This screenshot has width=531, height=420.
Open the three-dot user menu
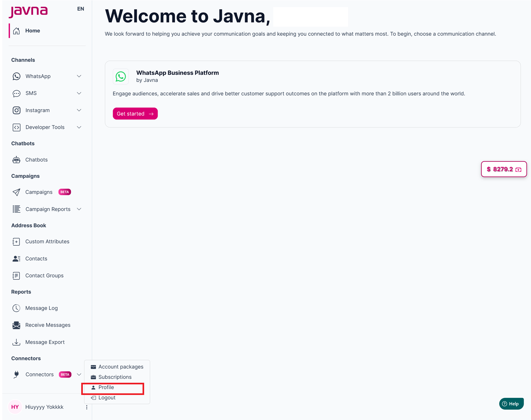[87, 407]
